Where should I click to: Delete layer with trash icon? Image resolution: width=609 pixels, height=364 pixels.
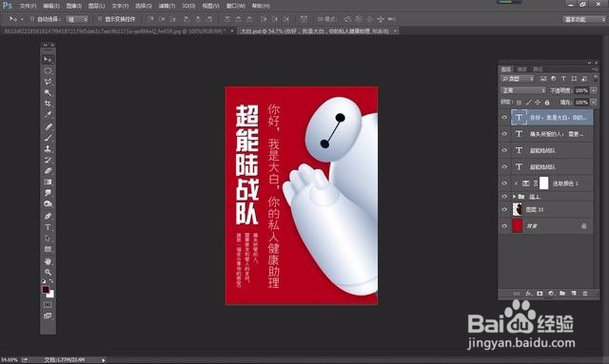585,294
